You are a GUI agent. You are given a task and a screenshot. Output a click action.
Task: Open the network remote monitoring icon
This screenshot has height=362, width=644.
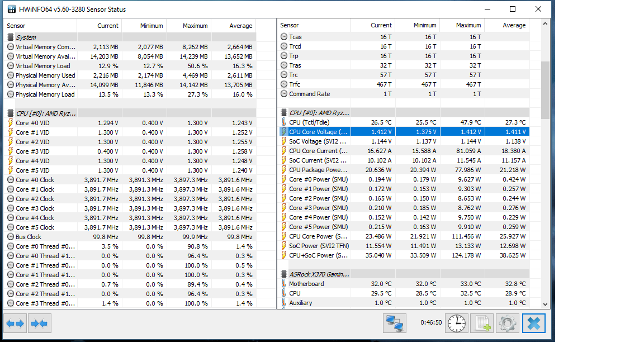click(x=394, y=323)
